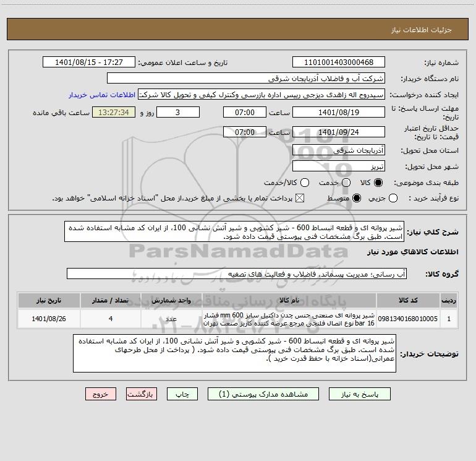476x461 pixels.
Task: Click need date cell 1401/08/26
Action: (x=49, y=319)
